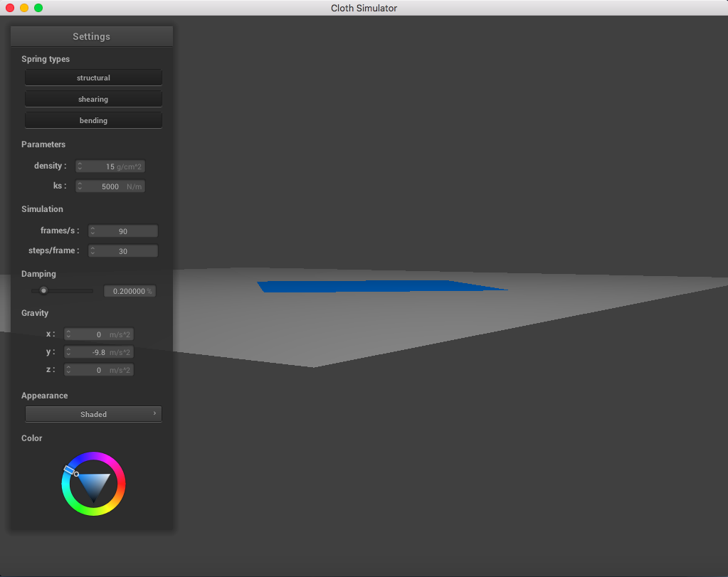The width and height of the screenshot is (728, 577).
Task: Maximize the Cloth Simulator window
Action: (38, 8)
